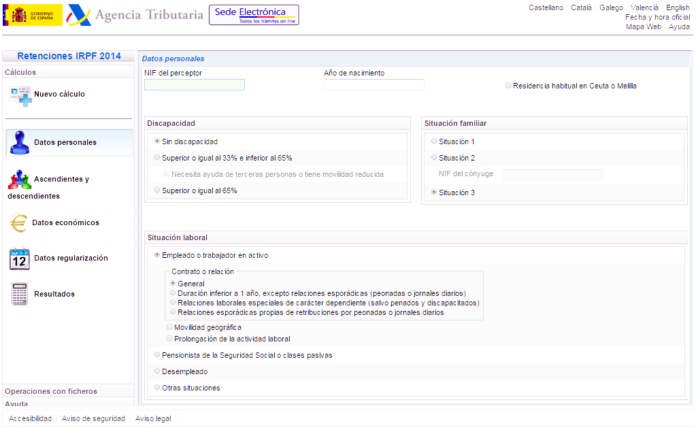The width and height of the screenshot is (696, 434).
Task: Expand the Cálculos sidebar panel
Action: coord(68,72)
